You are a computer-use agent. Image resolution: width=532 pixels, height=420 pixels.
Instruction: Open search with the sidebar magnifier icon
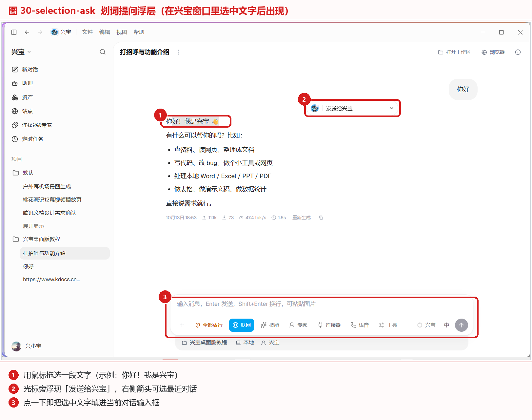103,52
